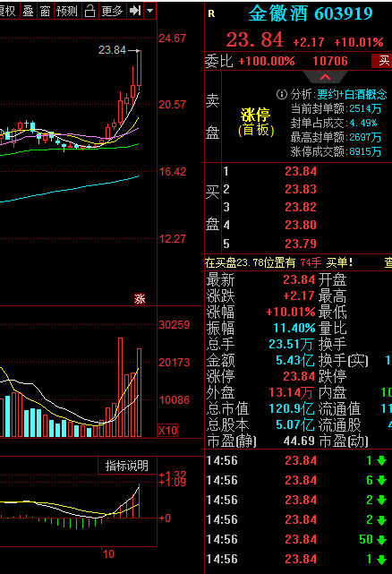The image size is (392, 574).
Task: Click the 总手 value 23.51万
Action: pos(291,344)
